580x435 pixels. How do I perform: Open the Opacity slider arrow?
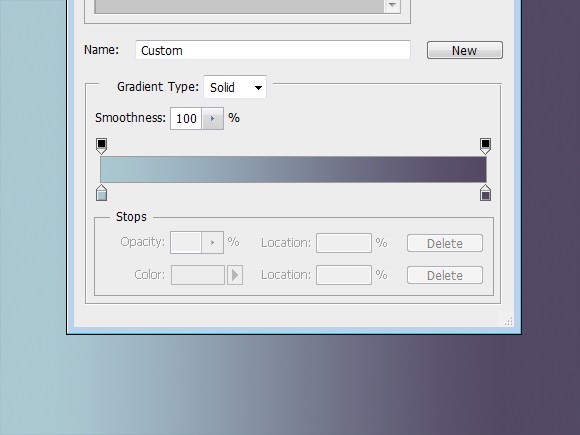(x=212, y=242)
